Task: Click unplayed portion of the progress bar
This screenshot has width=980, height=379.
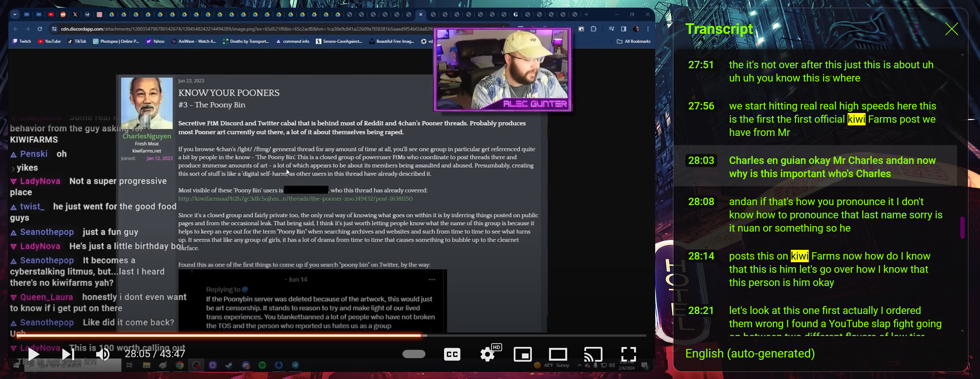Action: point(536,336)
